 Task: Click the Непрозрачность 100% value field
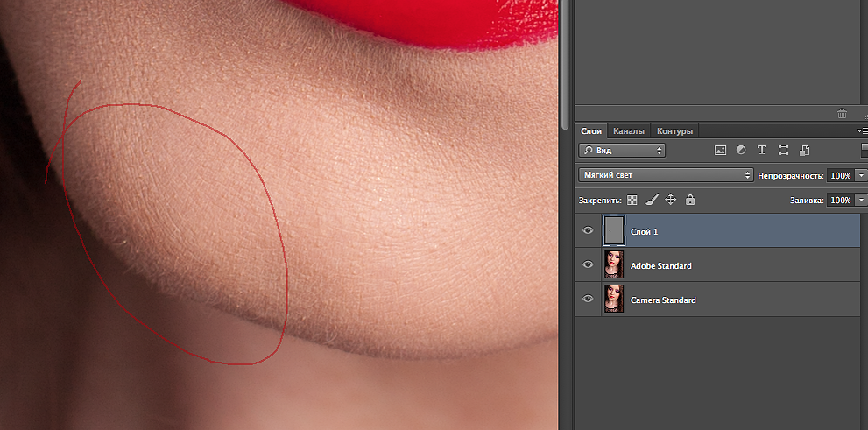[x=840, y=175]
